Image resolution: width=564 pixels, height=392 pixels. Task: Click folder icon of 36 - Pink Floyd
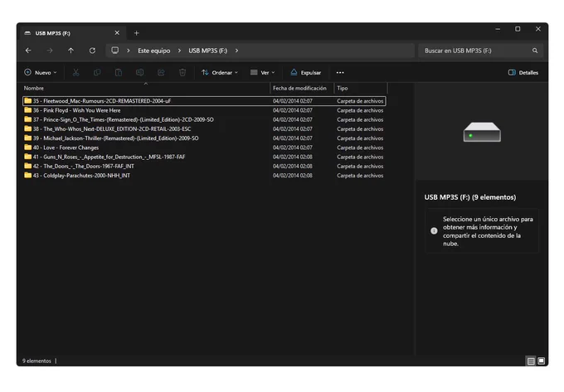[27, 110]
